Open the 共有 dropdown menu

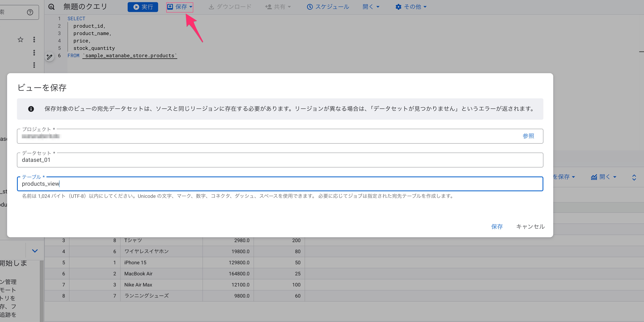coord(278,7)
